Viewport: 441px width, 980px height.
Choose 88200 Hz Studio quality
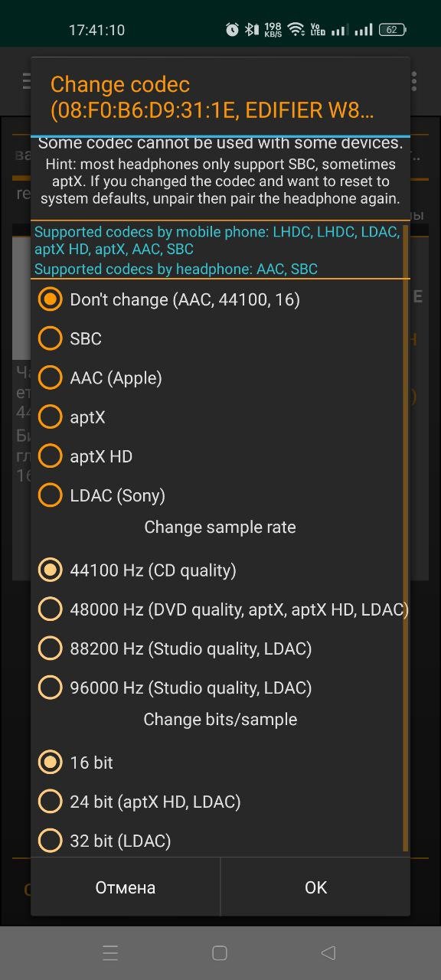coord(220,648)
